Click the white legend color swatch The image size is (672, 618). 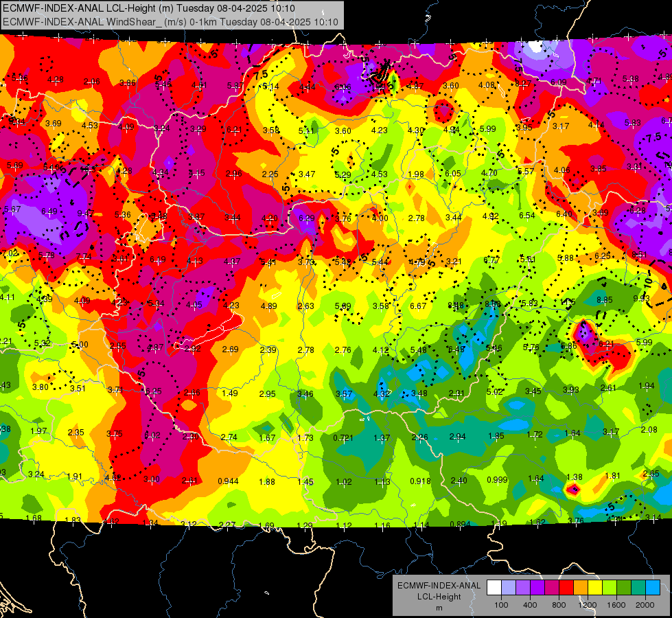(x=494, y=588)
